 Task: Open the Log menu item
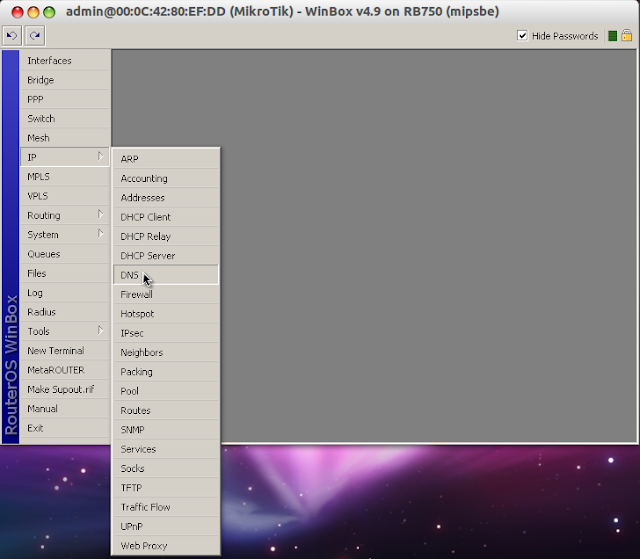point(65,293)
